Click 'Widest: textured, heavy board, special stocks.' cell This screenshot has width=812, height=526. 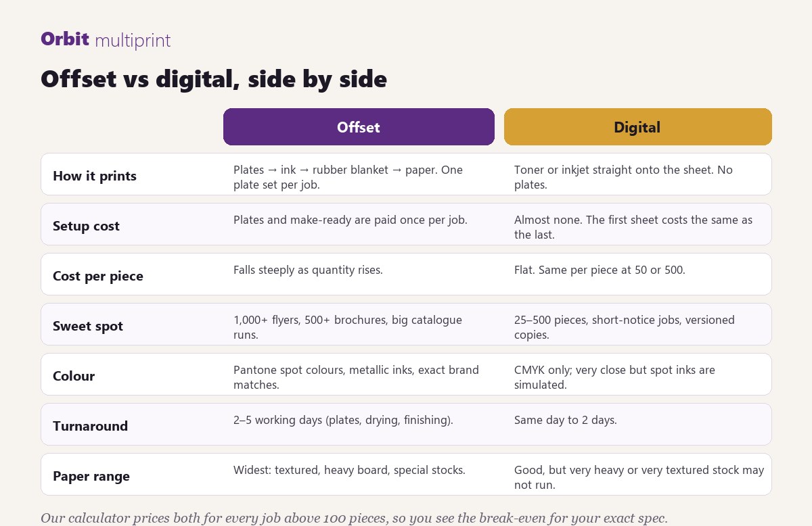point(349,470)
